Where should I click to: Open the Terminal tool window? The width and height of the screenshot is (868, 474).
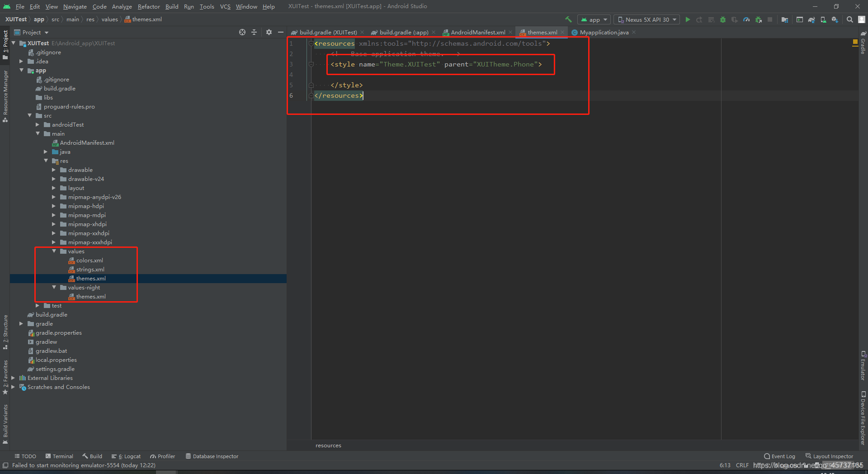pos(59,456)
